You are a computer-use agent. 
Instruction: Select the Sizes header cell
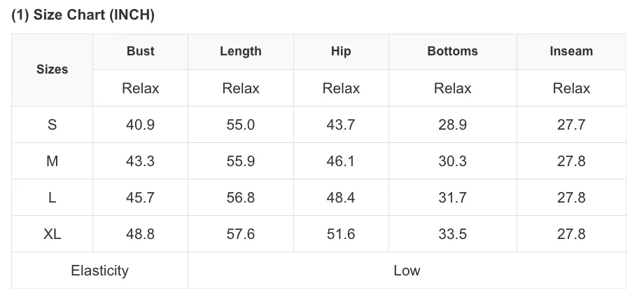click(52, 70)
